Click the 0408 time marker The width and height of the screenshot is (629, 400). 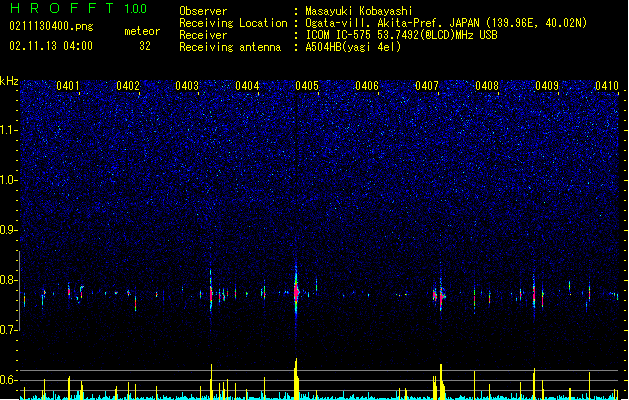(x=487, y=86)
